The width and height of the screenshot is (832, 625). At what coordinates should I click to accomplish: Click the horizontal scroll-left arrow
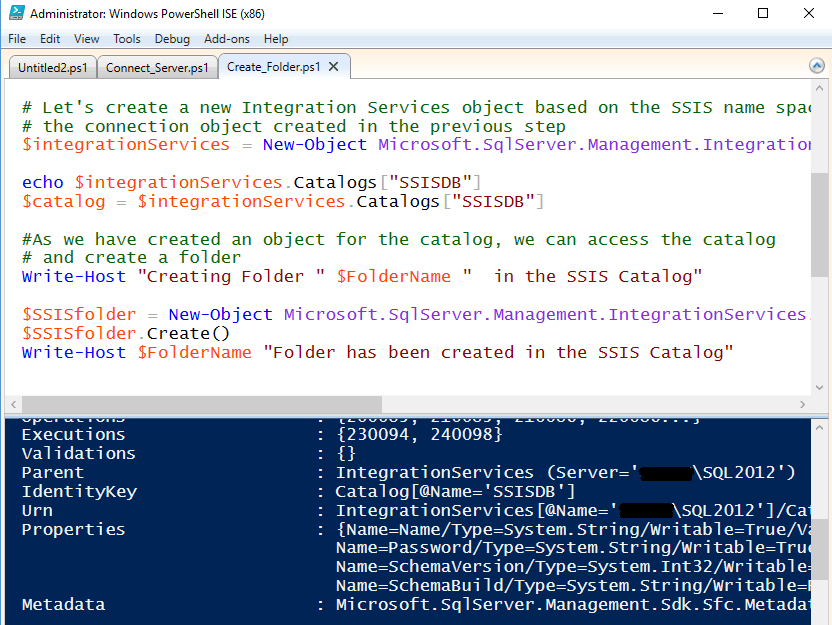pyautogui.click(x=13, y=404)
